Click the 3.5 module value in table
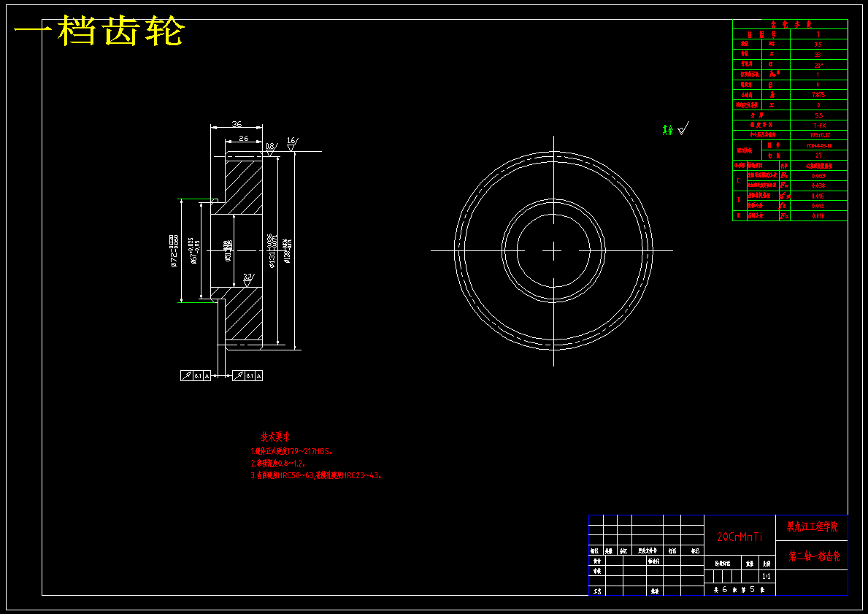Viewport: 868px width, 614px height. (818, 45)
